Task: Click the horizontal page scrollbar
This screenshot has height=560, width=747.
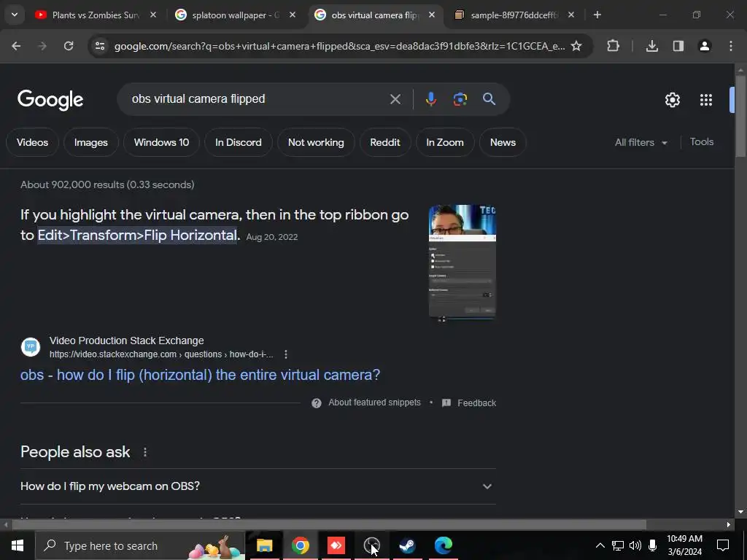Action: [329, 525]
